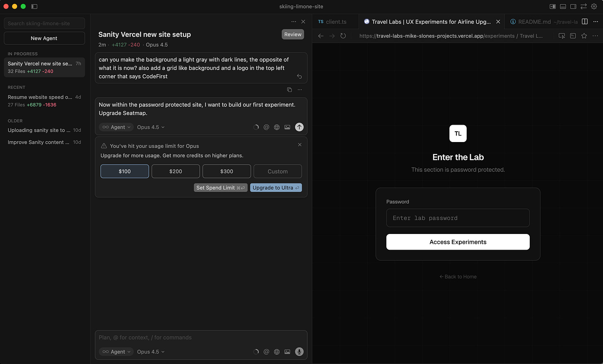The height and width of the screenshot is (364, 603).
Task: Copy the message with the copy icon
Action: tap(289, 89)
